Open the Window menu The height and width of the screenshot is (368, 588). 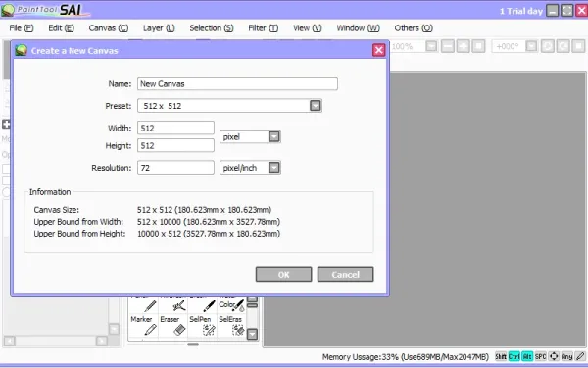tap(358, 28)
